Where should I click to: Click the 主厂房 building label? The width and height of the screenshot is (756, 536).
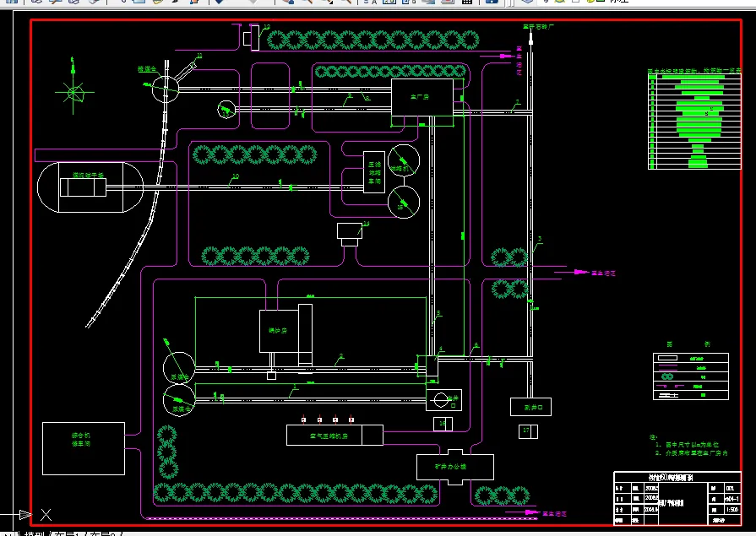(420, 97)
